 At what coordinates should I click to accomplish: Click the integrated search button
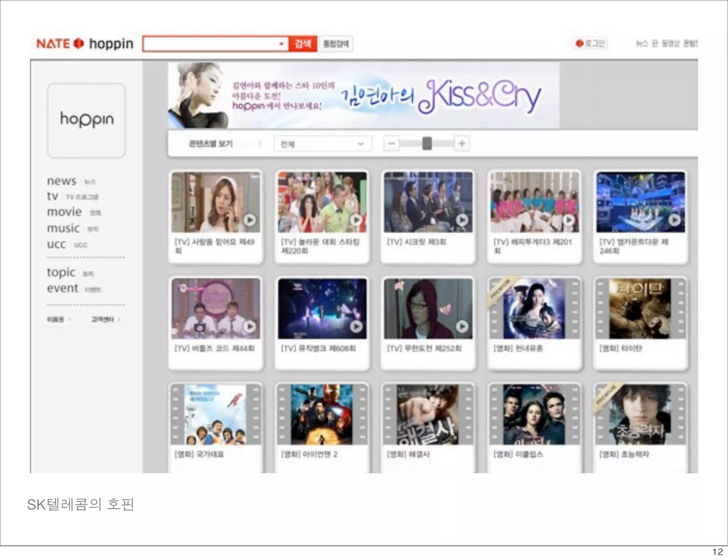[336, 44]
